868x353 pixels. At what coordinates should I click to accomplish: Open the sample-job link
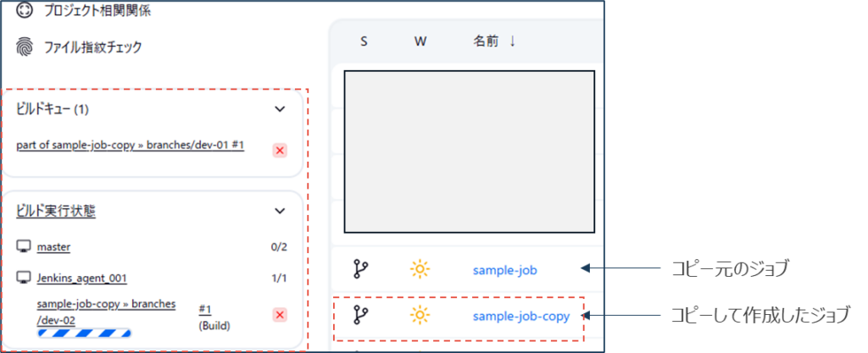click(x=505, y=270)
